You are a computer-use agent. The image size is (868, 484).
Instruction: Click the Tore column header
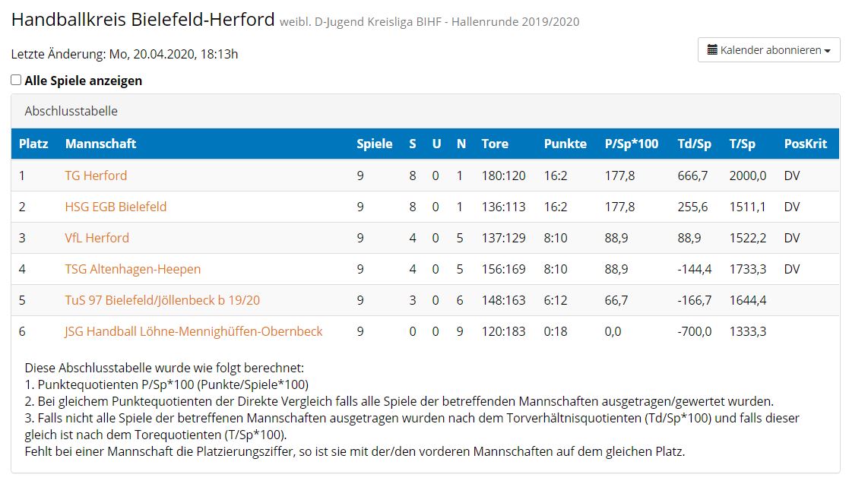tap(495, 144)
